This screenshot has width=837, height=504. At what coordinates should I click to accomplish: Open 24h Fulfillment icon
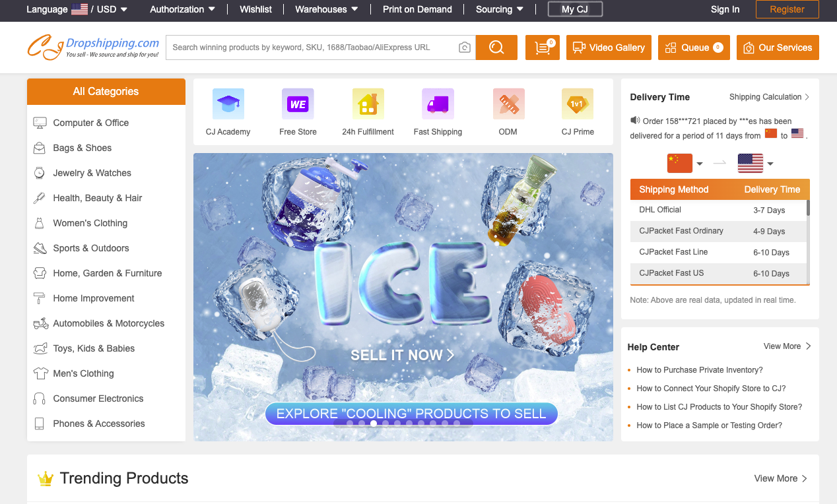(x=368, y=104)
